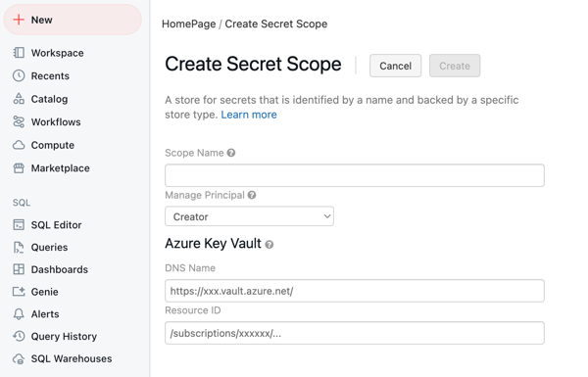Go to Recents in the sidebar
Viewport: 588px width, 377px height.
click(x=50, y=75)
